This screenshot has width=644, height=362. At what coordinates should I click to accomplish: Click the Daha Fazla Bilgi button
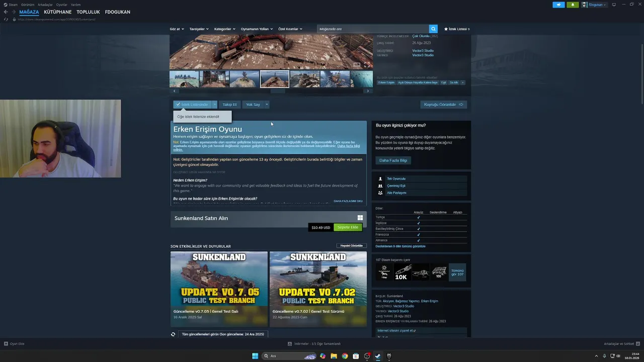click(x=393, y=160)
